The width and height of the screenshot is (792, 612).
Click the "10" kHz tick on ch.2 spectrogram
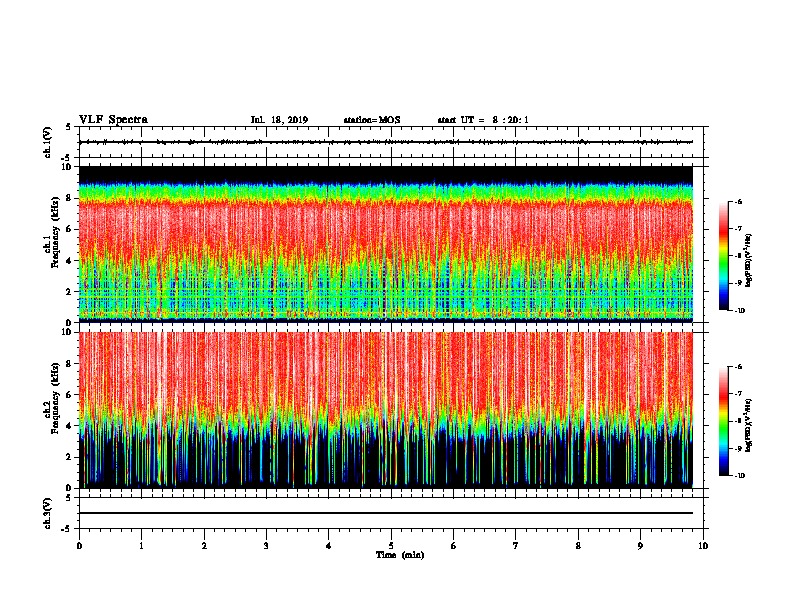(68, 332)
